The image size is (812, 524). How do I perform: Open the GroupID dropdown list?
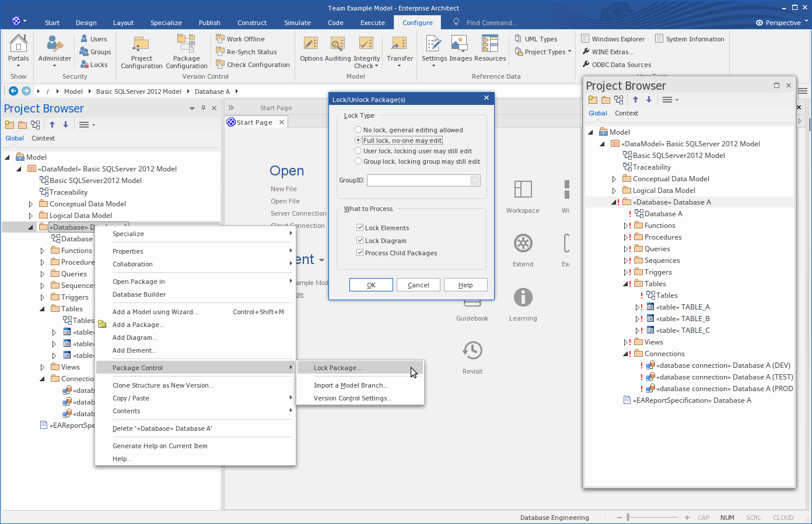coord(475,181)
